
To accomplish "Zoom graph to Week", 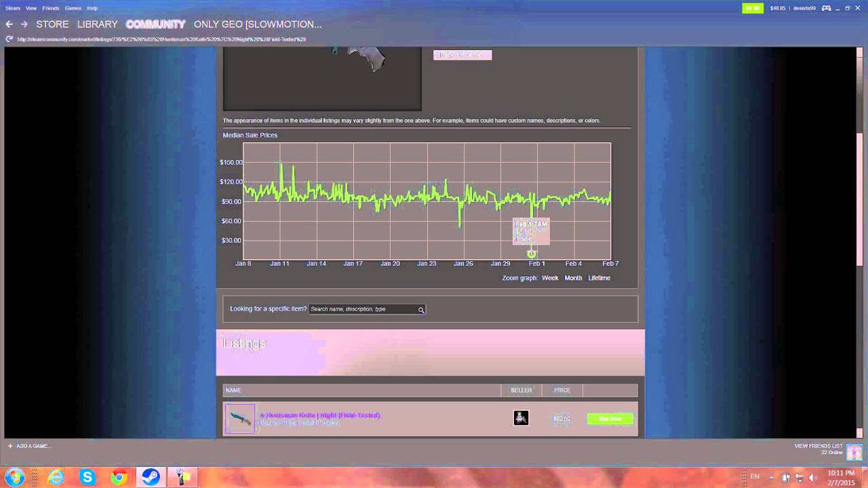I will [550, 278].
